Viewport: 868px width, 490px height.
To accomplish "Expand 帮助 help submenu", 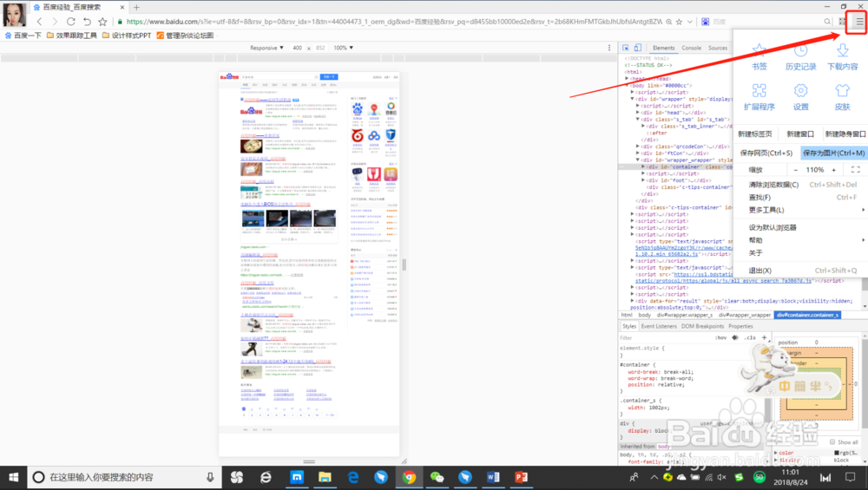I will click(x=800, y=240).
